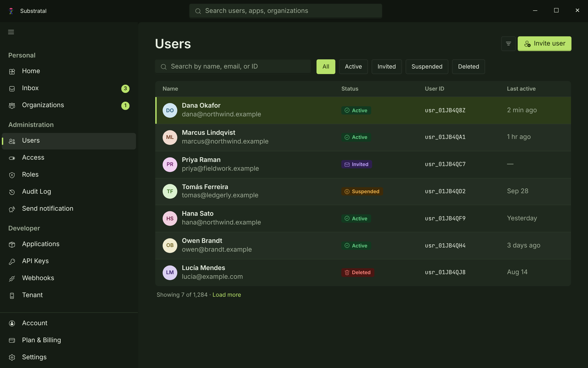The height and width of the screenshot is (368, 588).
Task: Click the Status column header
Action: 350,89
